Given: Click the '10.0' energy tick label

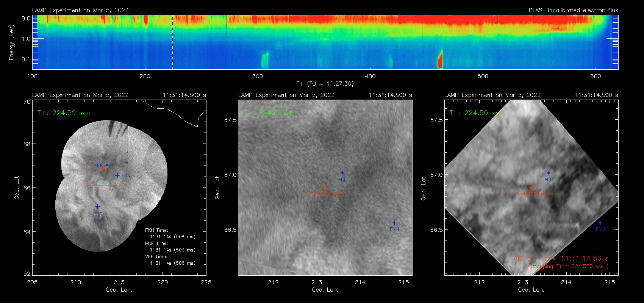Looking at the screenshot, I should pos(25,18).
